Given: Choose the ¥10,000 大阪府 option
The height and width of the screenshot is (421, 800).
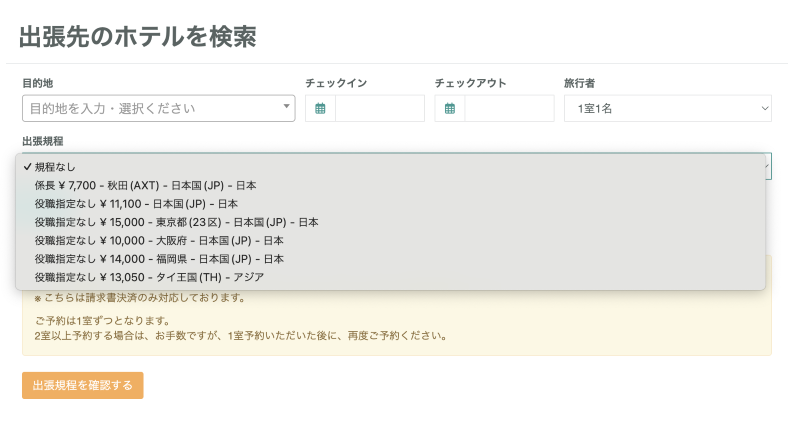Looking at the screenshot, I should tap(390, 240).
